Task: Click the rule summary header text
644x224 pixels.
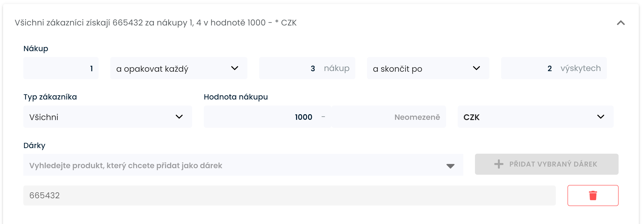Action: click(x=156, y=23)
